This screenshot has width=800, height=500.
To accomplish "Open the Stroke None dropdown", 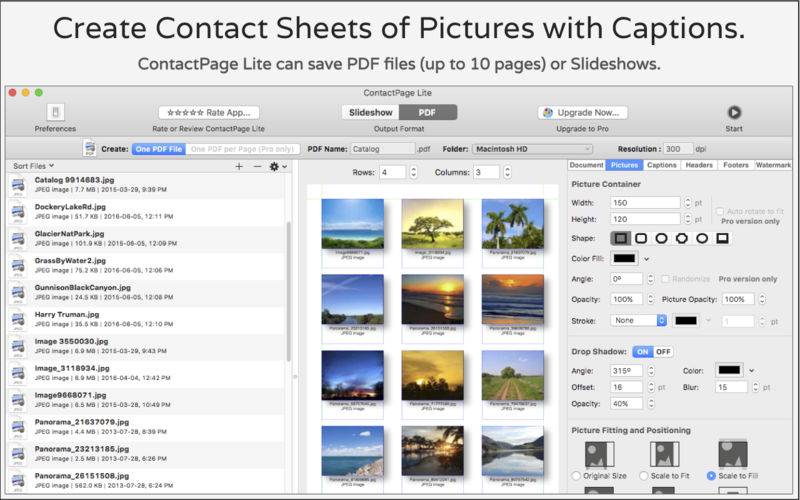I will [x=638, y=320].
